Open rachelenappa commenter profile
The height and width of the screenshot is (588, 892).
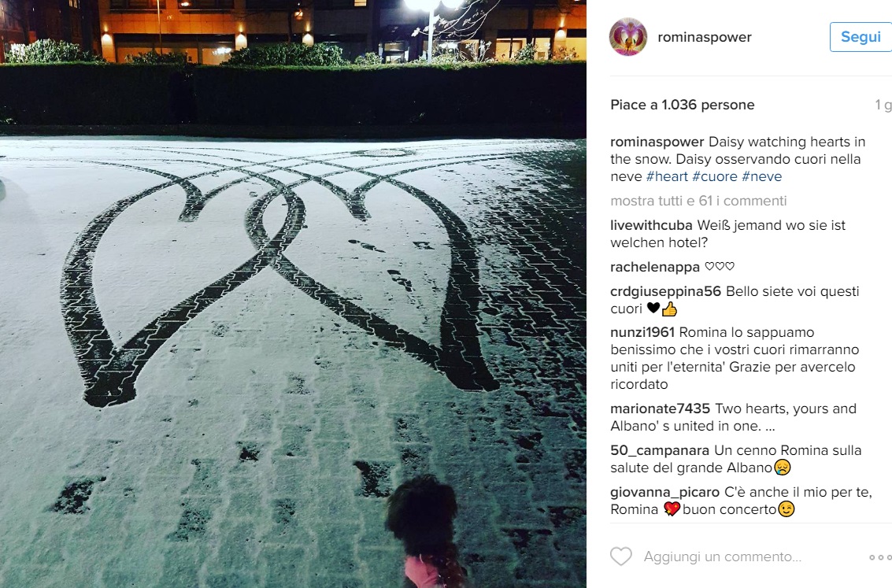tap(655, 267)
